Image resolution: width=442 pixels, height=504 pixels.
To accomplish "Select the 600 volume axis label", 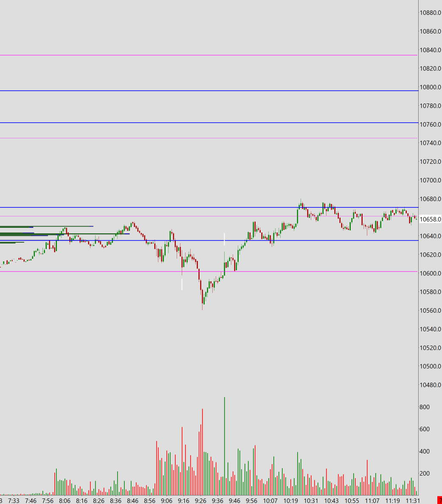I will [x=425, y=429].
